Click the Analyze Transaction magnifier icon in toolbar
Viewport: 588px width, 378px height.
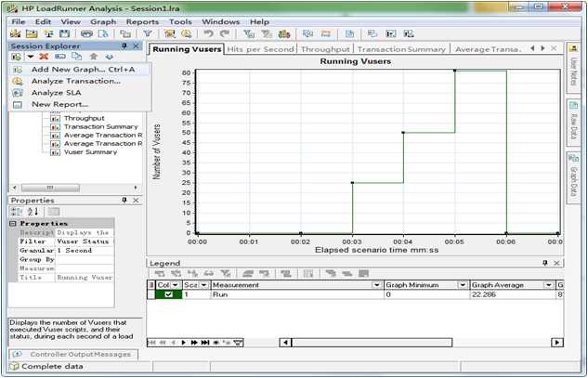[187, 33]
